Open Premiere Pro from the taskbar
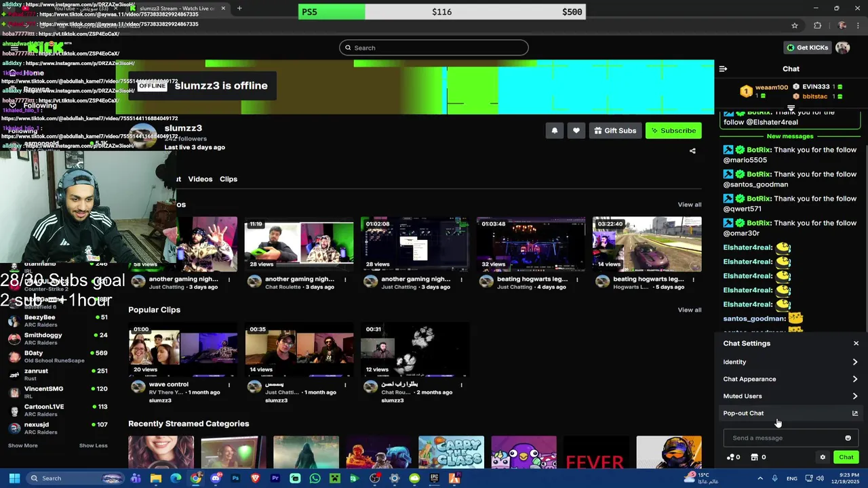Screen dimensions: 868x488 [x=275, y=479]
